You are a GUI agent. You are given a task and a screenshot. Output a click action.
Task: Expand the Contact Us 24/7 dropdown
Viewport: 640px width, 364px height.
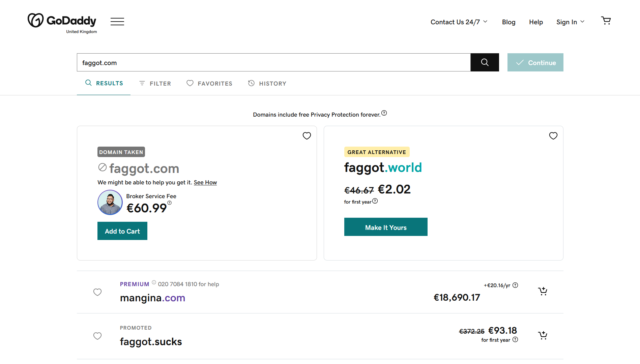459,22
